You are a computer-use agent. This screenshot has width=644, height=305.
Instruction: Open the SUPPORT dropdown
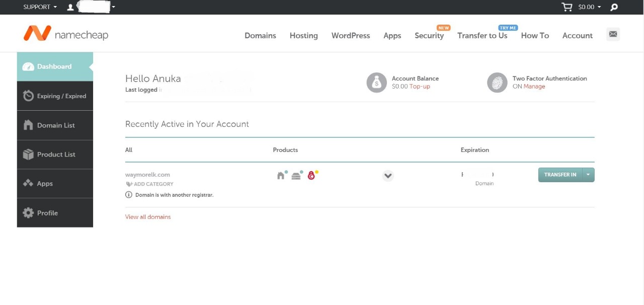40,7
